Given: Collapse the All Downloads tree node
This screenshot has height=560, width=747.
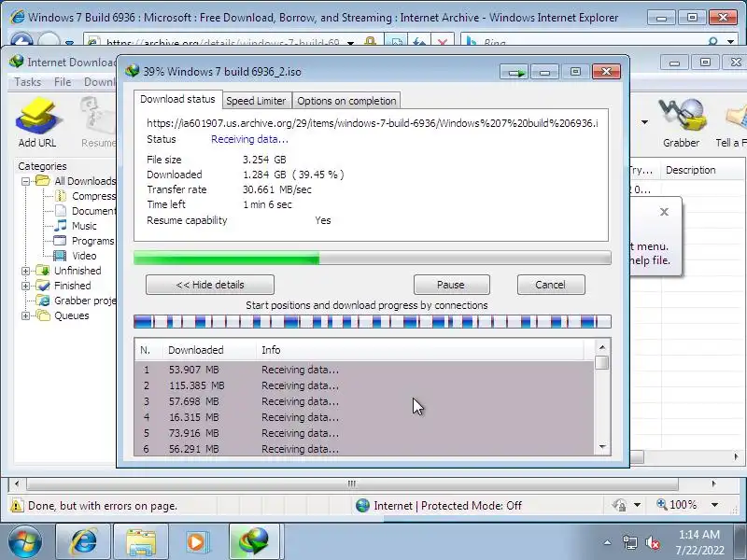Looking at the screenshot, I should [x=26, y=181].
